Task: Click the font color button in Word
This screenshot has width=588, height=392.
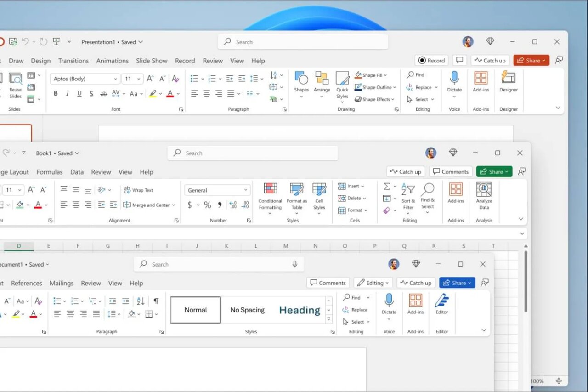Action: coord(33,314)
